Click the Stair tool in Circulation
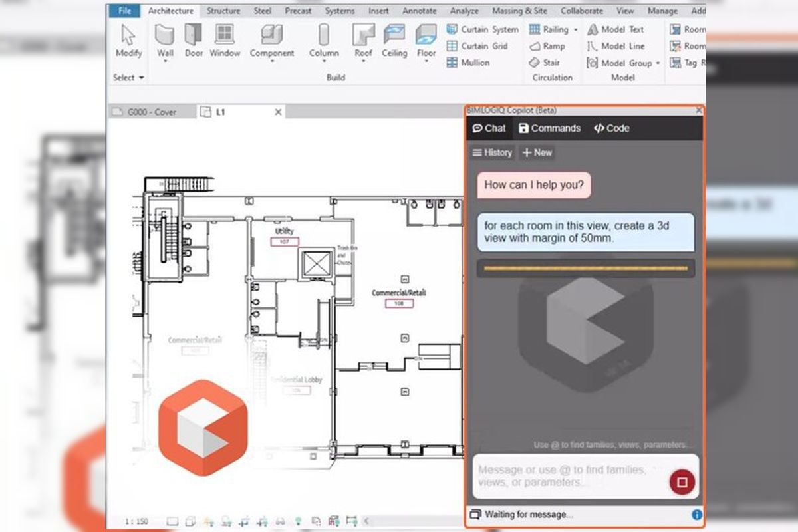The width and height of the screenshot is (798, 532). (545, 63)
